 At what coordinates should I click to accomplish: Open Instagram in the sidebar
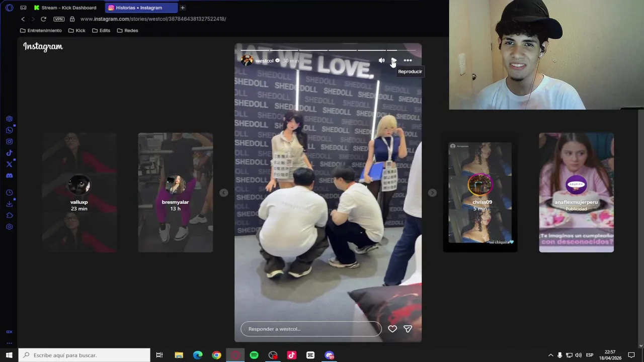9,142
